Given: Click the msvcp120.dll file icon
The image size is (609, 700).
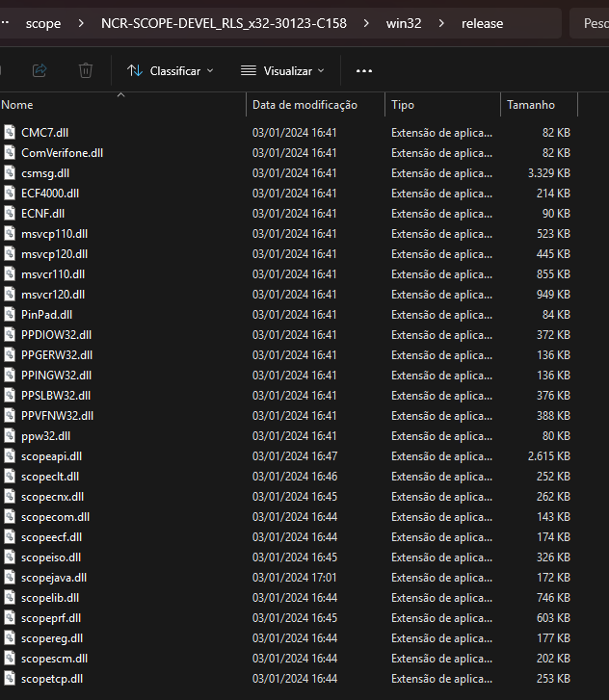Looking at the screenshot, I should point(10,254).
